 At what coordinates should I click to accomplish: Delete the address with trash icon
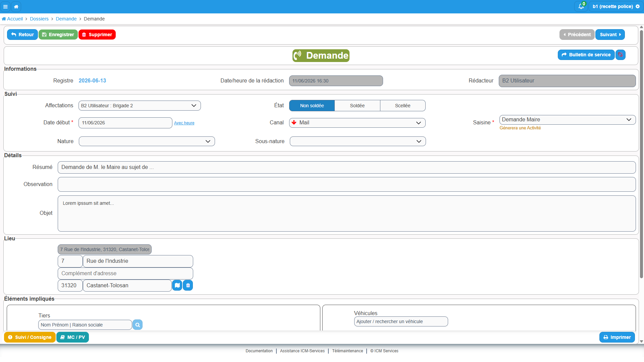[x=188, y=285]
